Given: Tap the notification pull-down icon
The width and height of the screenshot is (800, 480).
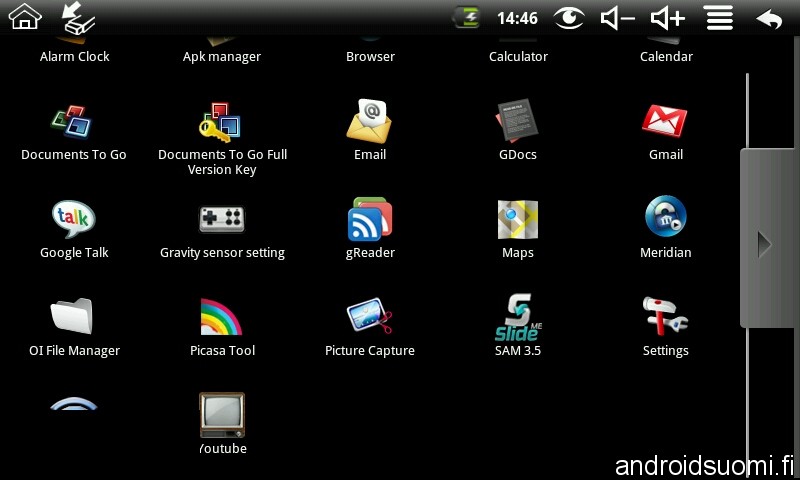Looking at the screenshot, I should [x=78, y=17].
